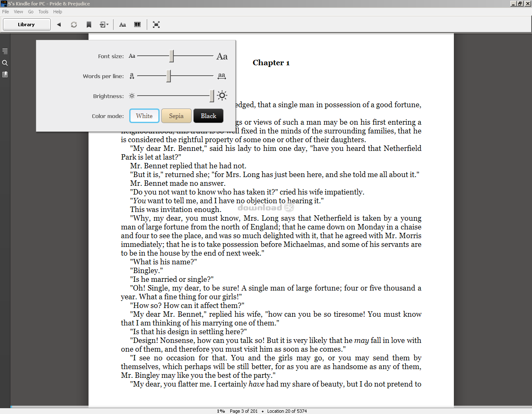The image size is (532, 414).
Task: Select Black color mode
Action: 209,116
